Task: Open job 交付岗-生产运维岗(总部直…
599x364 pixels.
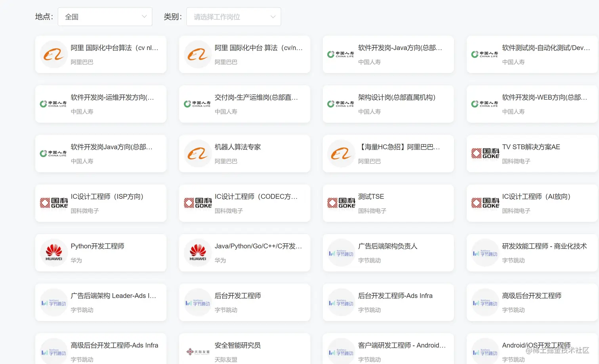Action: [256, 97]
